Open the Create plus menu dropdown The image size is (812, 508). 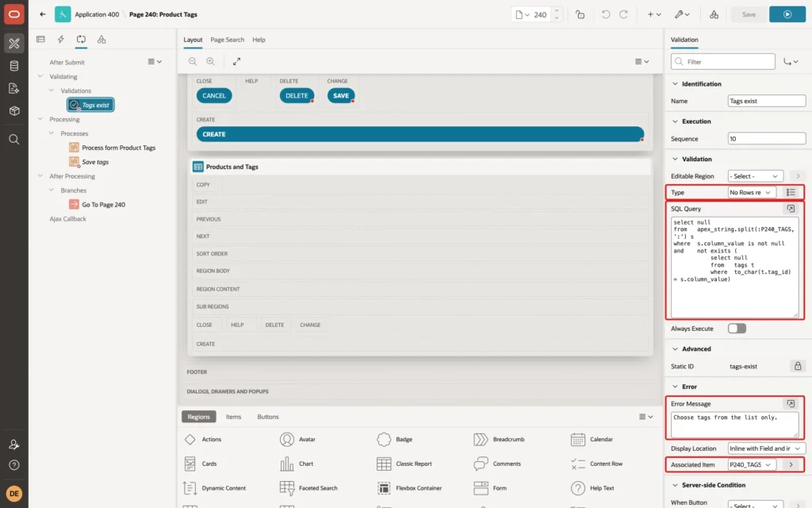pos(654,14)
